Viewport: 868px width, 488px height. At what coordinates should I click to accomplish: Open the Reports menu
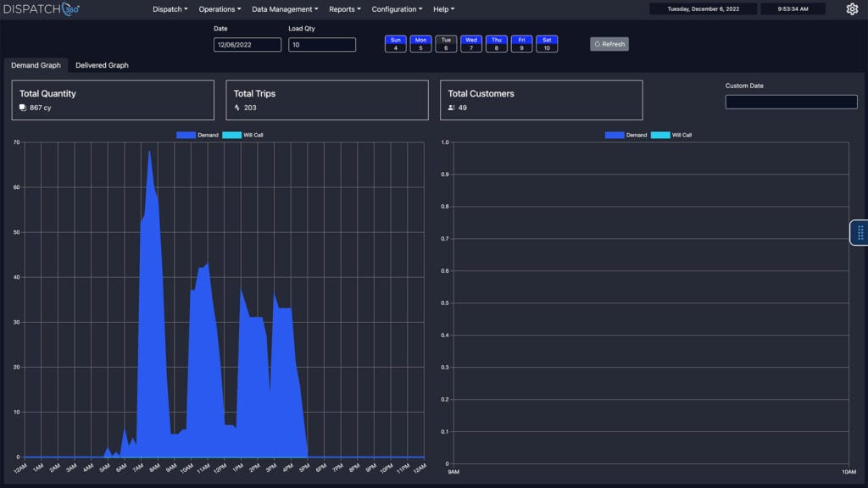[x=344, y=9]
